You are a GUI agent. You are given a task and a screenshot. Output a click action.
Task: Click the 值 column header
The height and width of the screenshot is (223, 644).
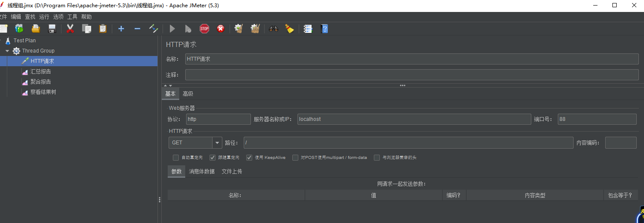(373, 195)
